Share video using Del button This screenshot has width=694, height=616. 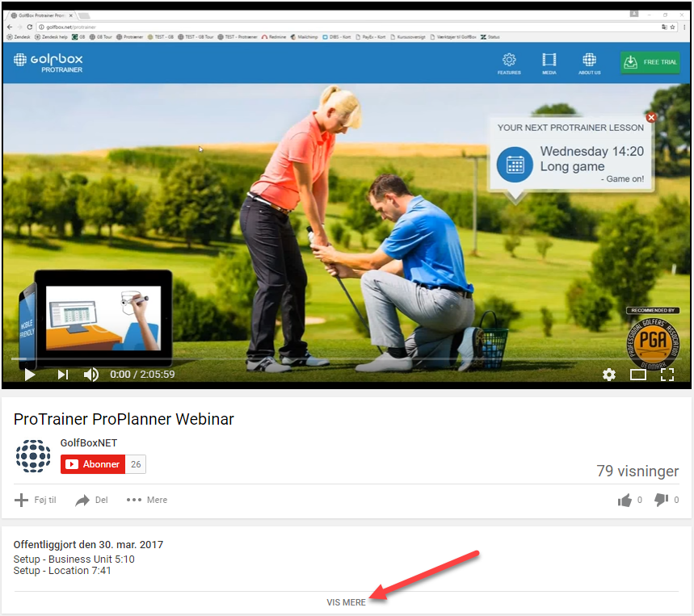pos(91,501)
